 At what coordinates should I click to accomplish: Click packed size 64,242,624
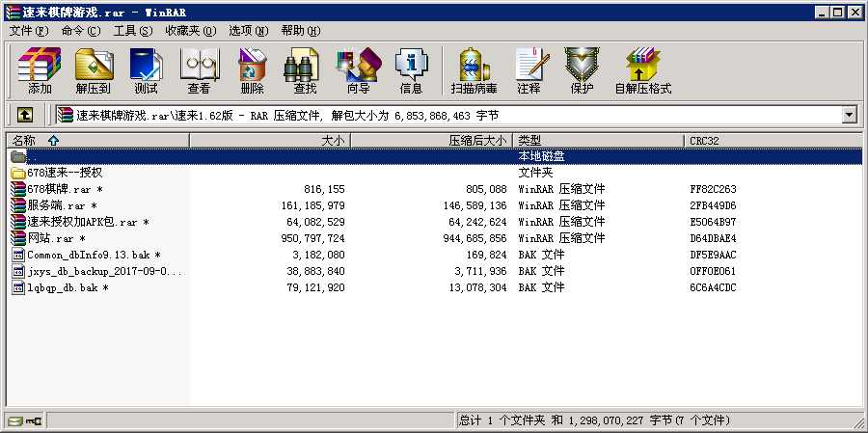477,222
